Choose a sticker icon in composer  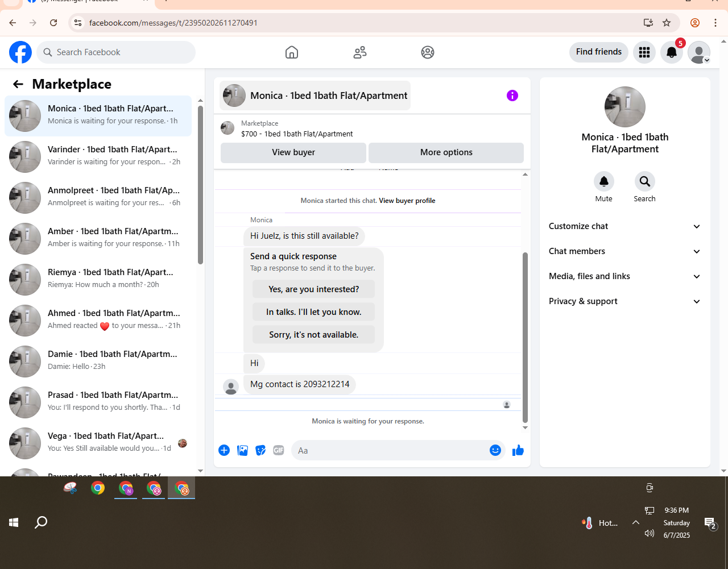tap(260, 450)
